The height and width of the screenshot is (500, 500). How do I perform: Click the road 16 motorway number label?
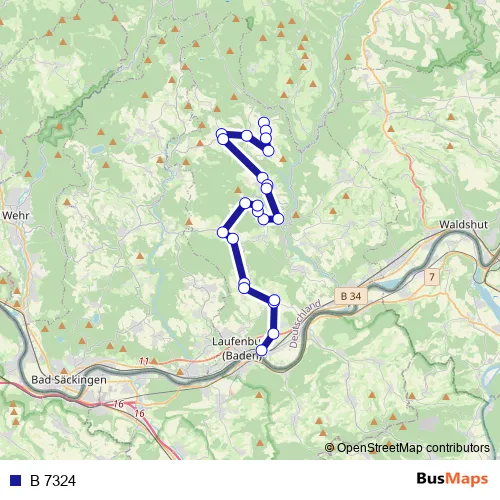pyautogui.click(x=119, y=404)
